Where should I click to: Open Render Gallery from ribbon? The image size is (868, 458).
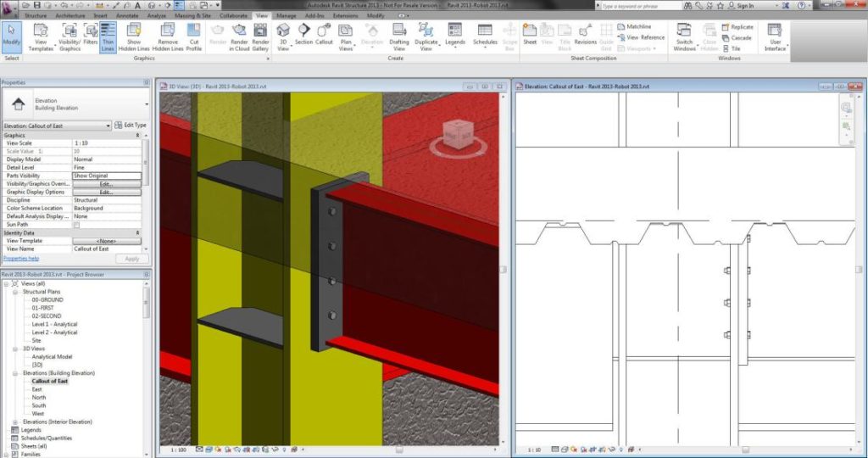point(260,36)
